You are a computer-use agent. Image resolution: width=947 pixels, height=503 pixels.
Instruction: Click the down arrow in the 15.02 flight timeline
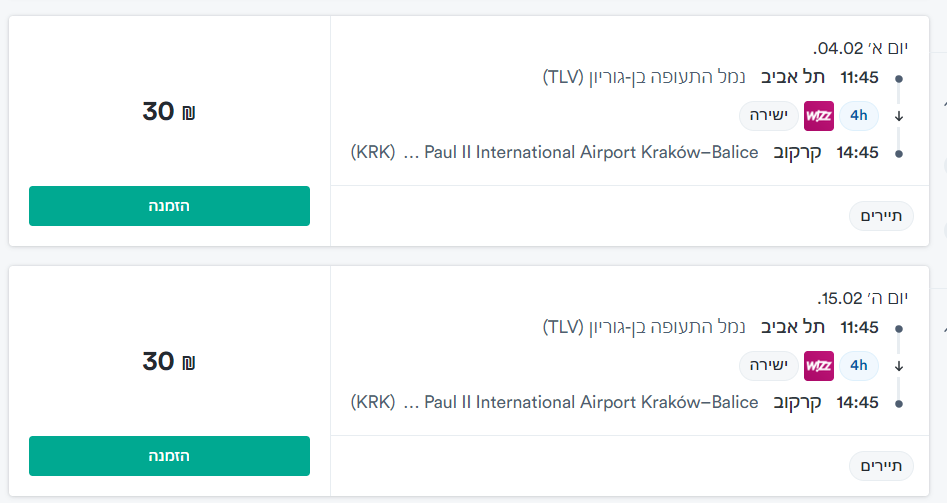click(898, 366)
